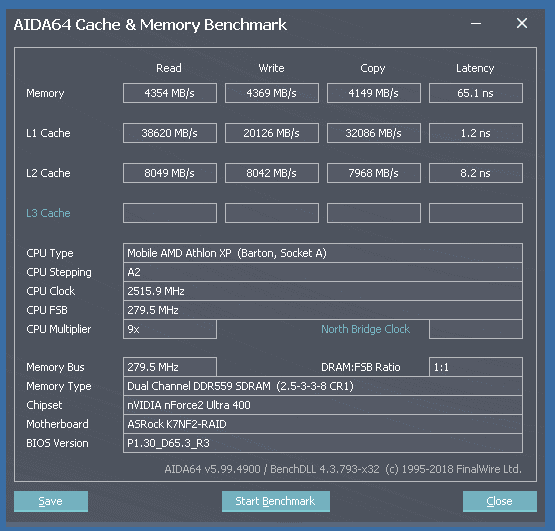Click the Save button

click(51, 501)
